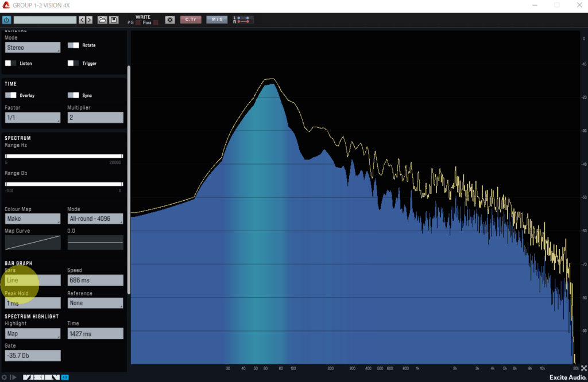This screenshot has height=382, width=588.
Task: Click the SPECTRUM HIGHLIGHT section heading
Action: coord(32,317)
